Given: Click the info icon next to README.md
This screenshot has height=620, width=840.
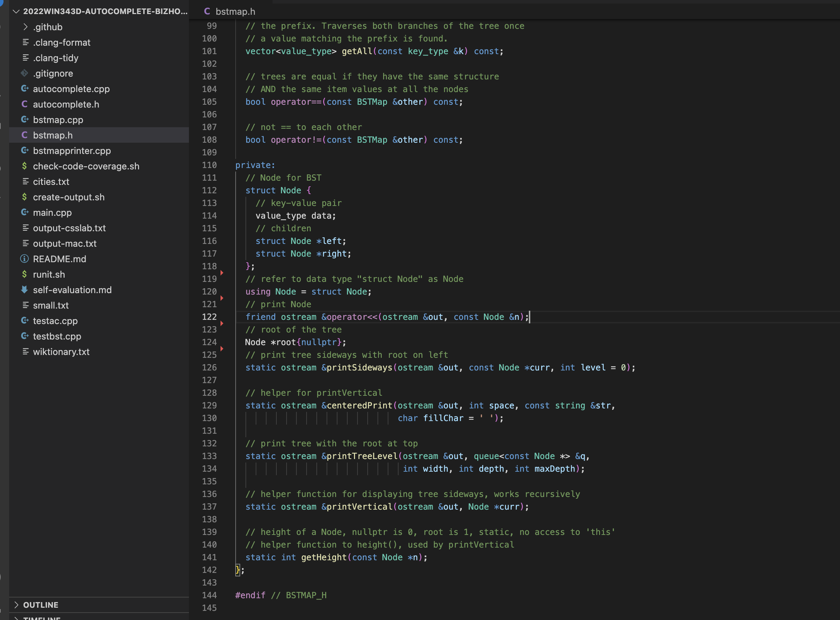Looking at the screenshot, I should 25,259.
